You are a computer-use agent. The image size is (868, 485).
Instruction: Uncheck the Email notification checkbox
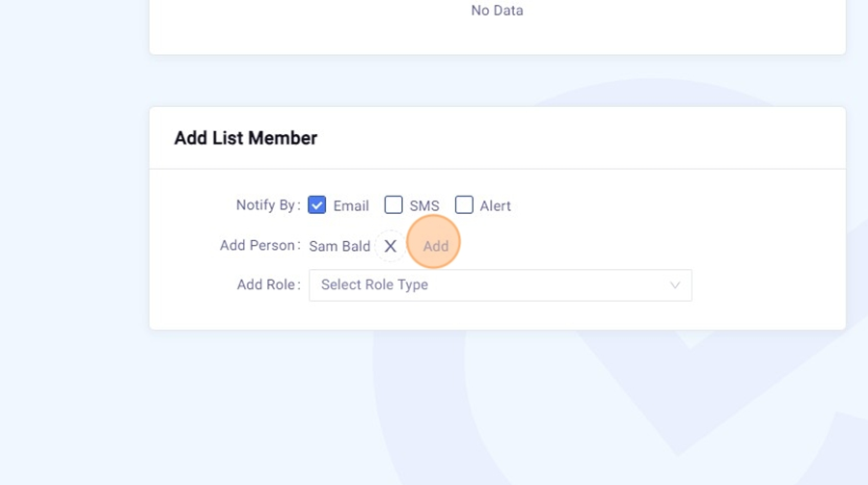317,205
